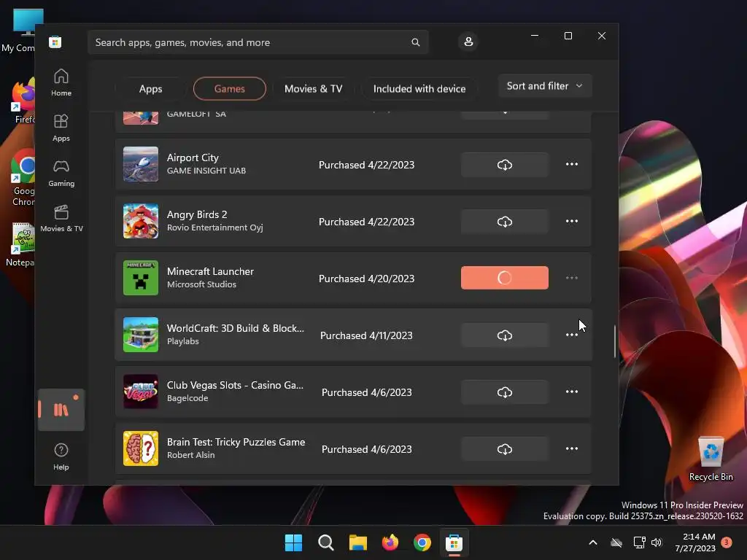Image resolution: width=747 pixels, height=560 pixels.
Task: Open WorldCraft game thumbnail
Action: tap(141, 335)
